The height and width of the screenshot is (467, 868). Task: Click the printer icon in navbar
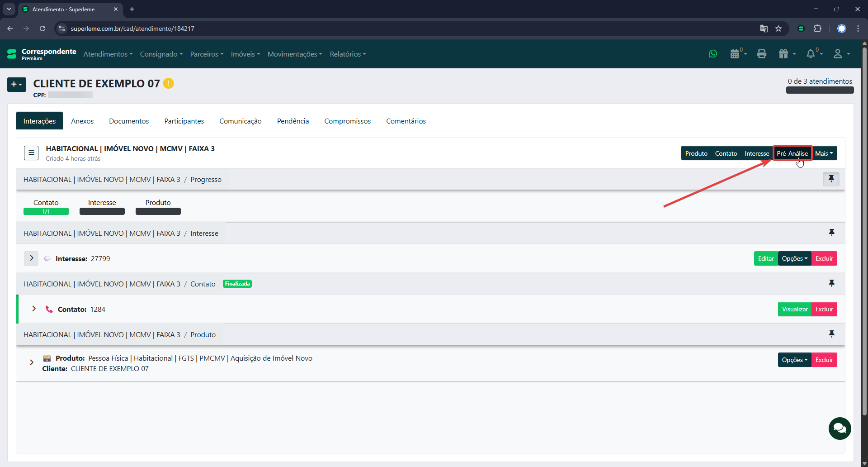point(762,54)
